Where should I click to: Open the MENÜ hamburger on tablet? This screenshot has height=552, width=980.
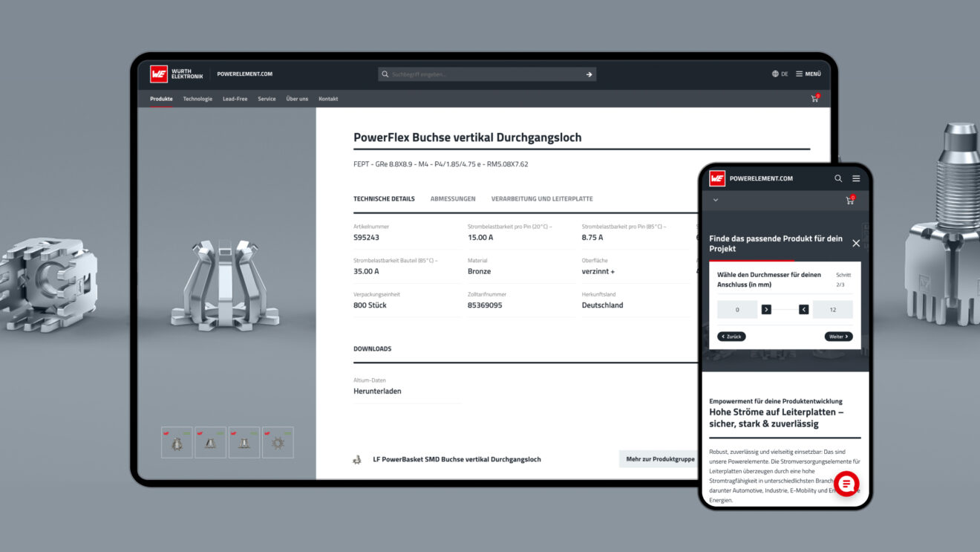point(808,74)
